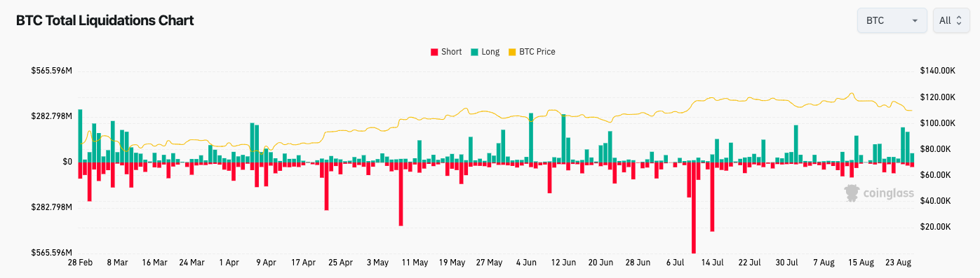
Task: Toggle the BTC Price series in legend
Action: coord(531,52)
